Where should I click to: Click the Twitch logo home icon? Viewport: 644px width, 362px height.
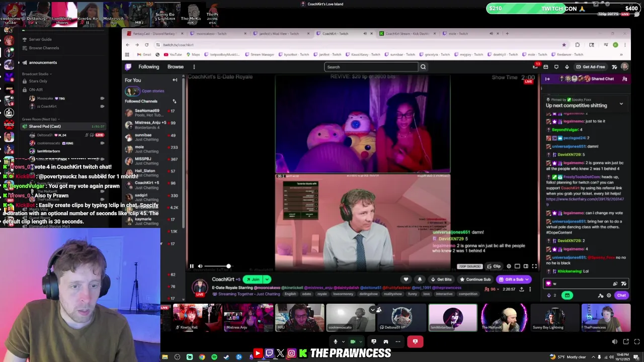(128, 67)
